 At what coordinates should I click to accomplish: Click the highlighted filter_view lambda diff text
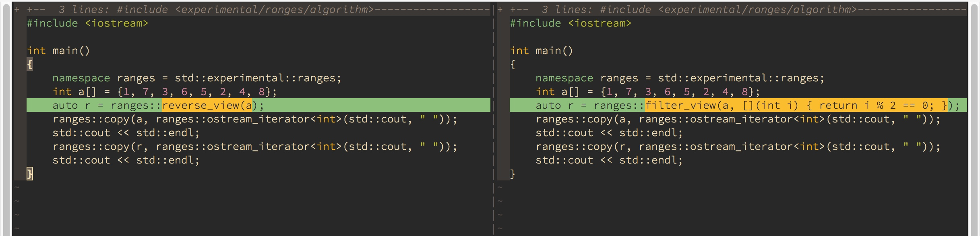point(796,106)
